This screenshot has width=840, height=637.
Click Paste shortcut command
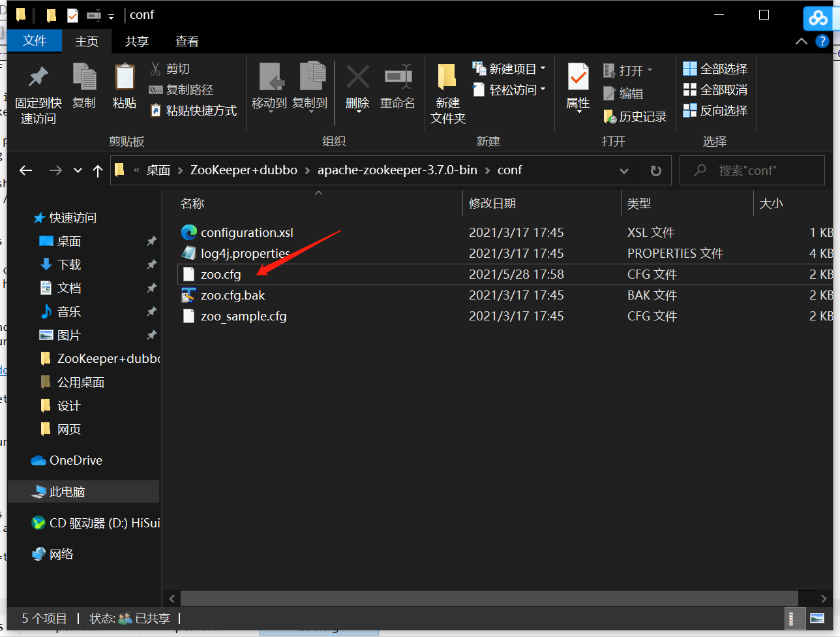tap(193, 110)
